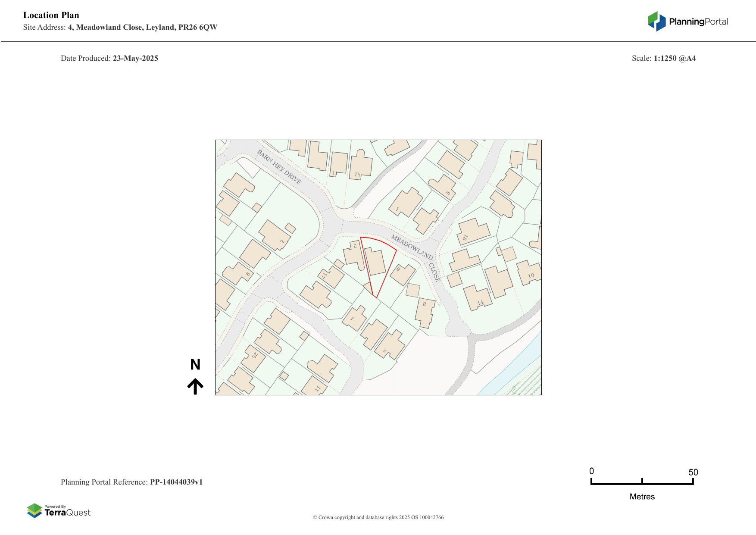Click the Planning Portal logo icon
This screenshot has width=756, height=535.
(x=657, y=21)
